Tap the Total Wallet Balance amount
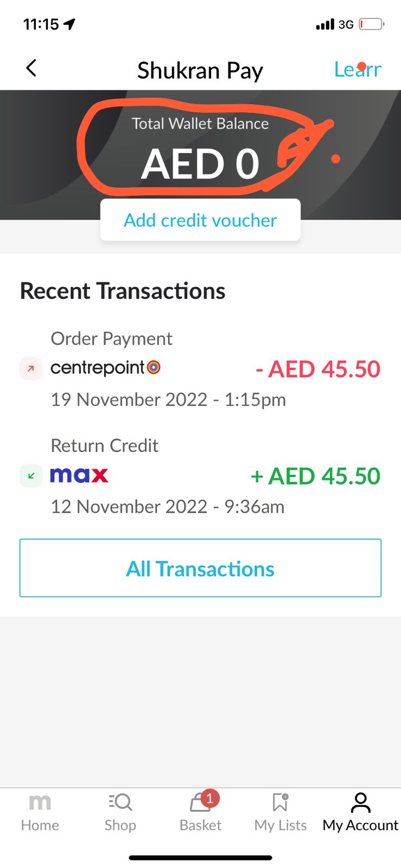 pyautogui.click(x=200, y=163)
